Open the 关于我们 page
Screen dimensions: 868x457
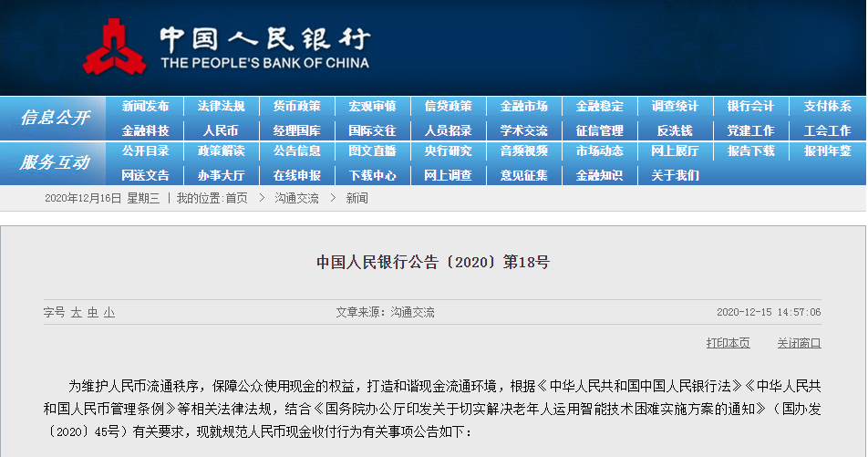click(x=675, y=176)
